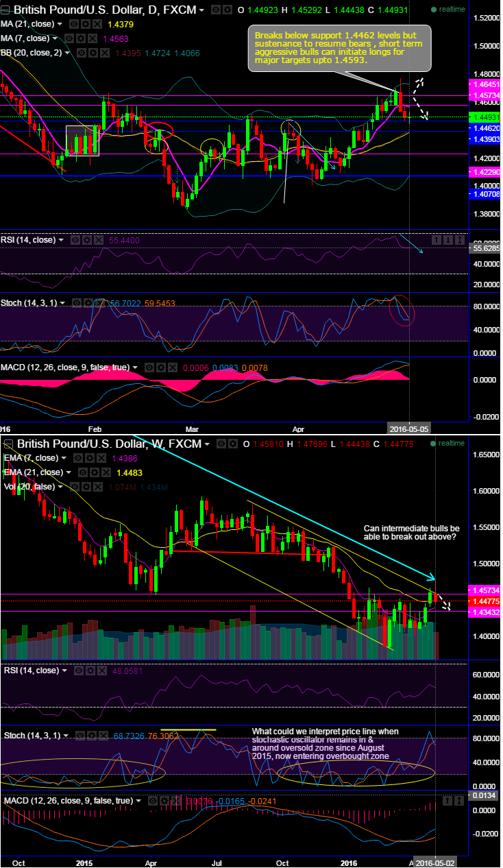Hide the MA (7, close) line

pyautogui.click(x=69, y=38)
